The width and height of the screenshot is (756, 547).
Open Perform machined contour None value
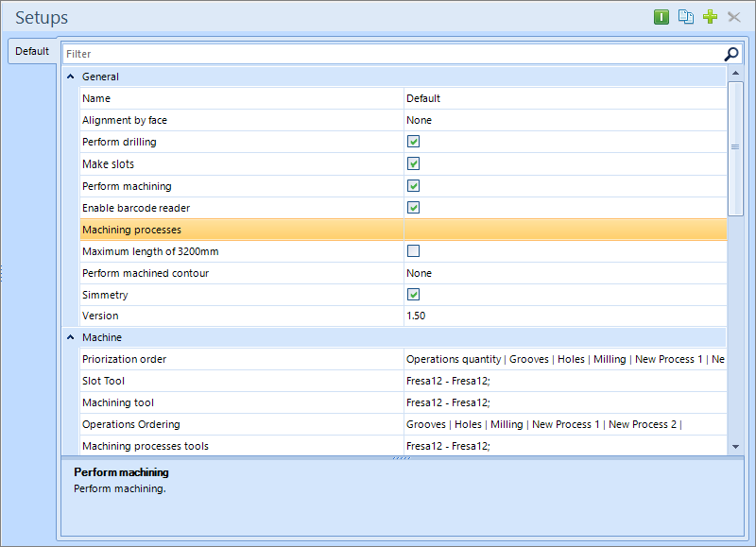[565, 273]
